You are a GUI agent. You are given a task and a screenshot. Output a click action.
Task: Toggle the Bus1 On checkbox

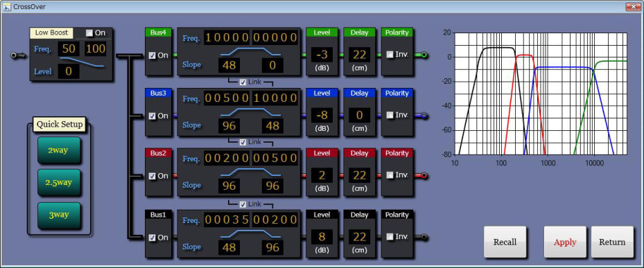coord(153,238)
